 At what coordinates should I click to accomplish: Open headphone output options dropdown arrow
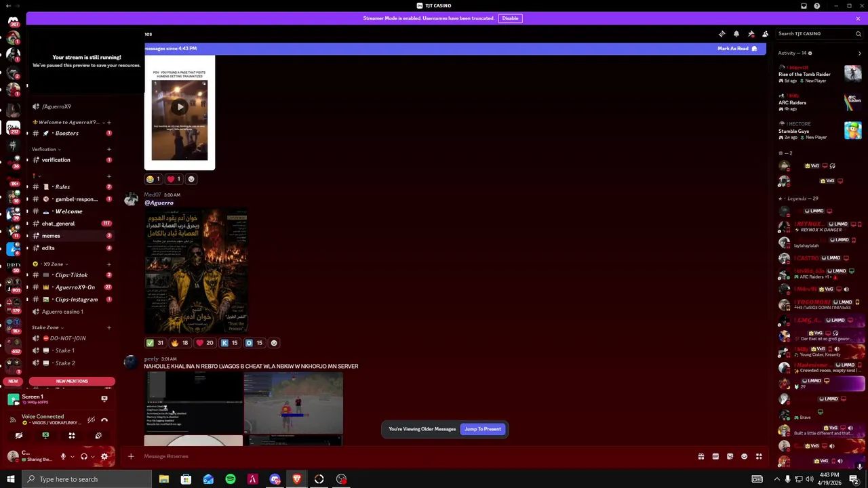click(93, 457)
